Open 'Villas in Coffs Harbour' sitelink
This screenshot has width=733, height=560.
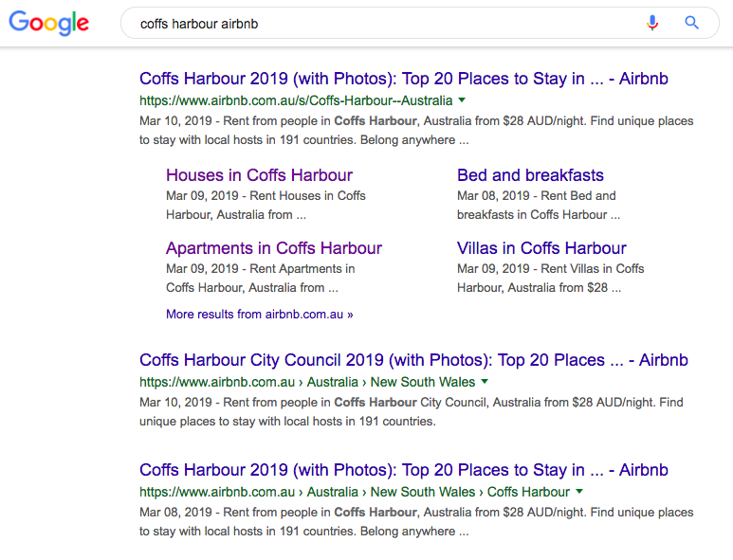(x=541, y=248)
